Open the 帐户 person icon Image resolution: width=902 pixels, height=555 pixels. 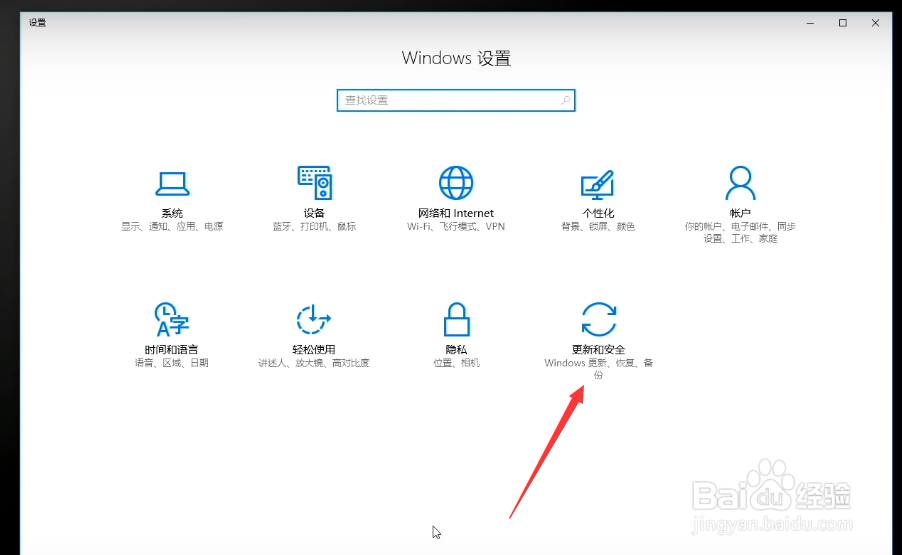[740, 183]
